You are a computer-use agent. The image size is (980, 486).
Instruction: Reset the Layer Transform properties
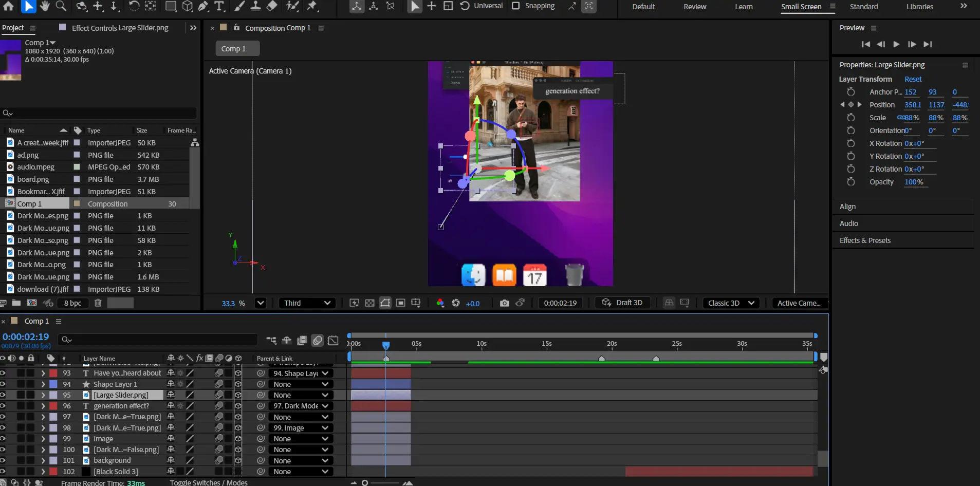tap(913, 79)
